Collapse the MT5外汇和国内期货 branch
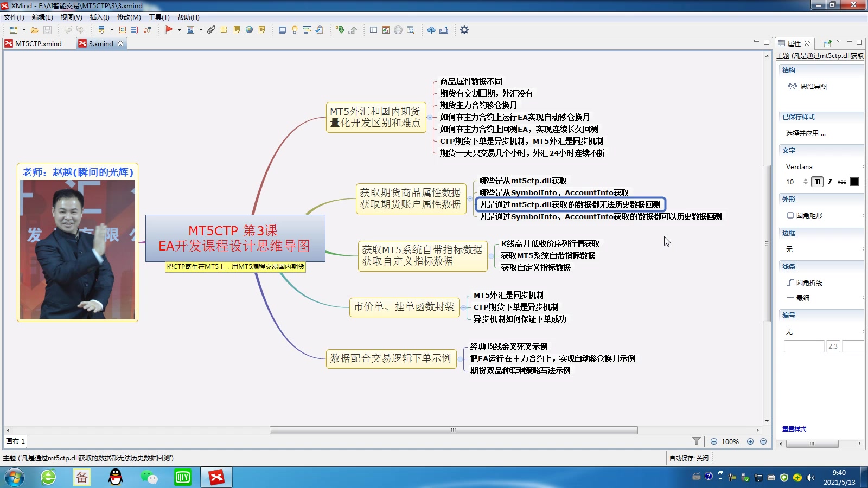 [x=430, y=117]
